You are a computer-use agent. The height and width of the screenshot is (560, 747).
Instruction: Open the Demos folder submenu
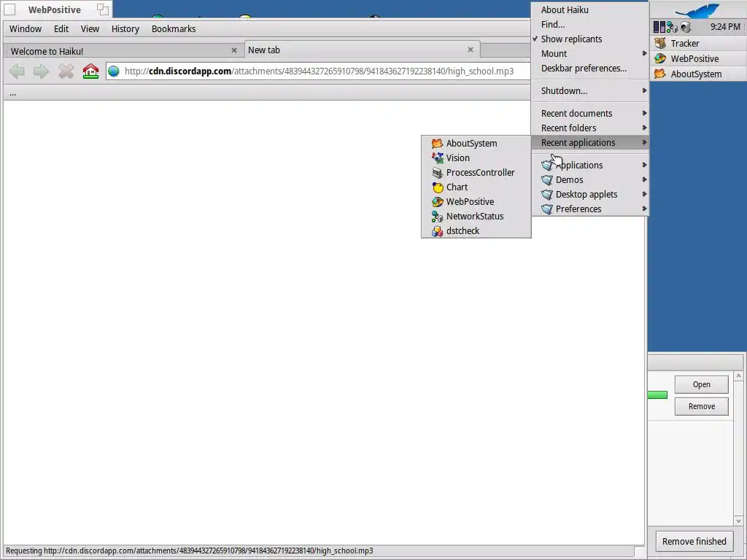[x=589, y=180]
